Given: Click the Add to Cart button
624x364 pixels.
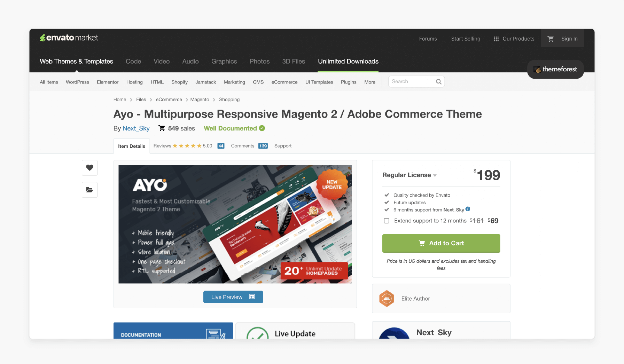Looking at the screenshot, I should tap(441, 243).
